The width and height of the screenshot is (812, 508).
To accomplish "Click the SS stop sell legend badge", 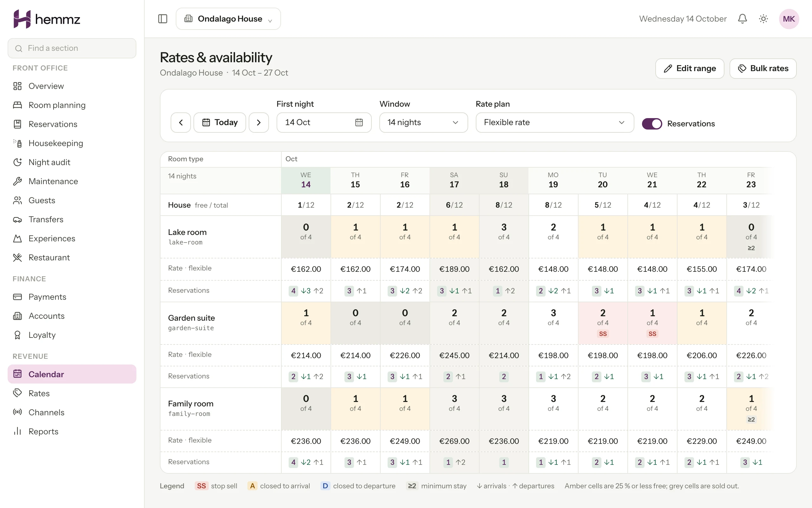I will [x=201, y=486].
